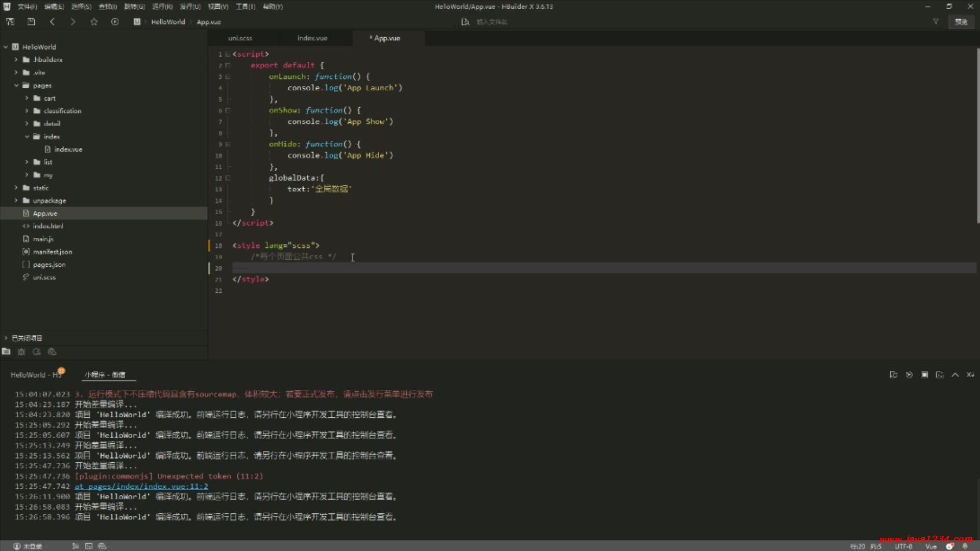The width and height of the screenshot is (980, 551).
Task: Click the globe icon below the project tree
Action: point(52,352)
